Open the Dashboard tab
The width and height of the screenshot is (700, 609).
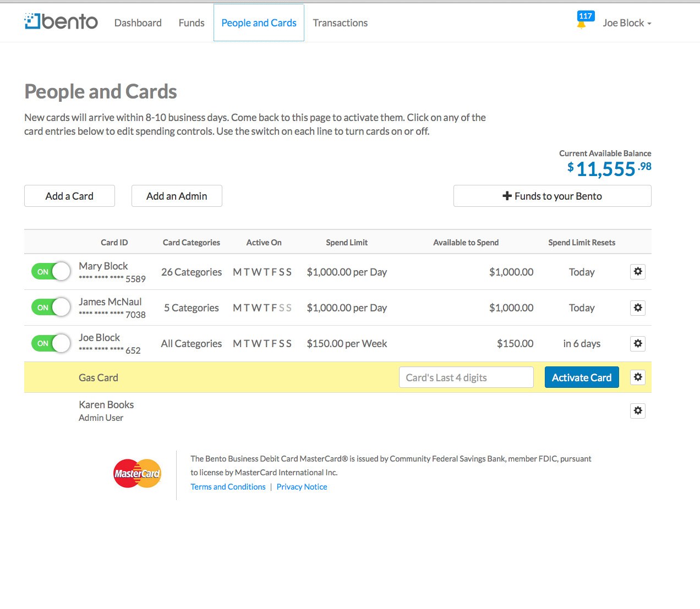coord(138,23)
